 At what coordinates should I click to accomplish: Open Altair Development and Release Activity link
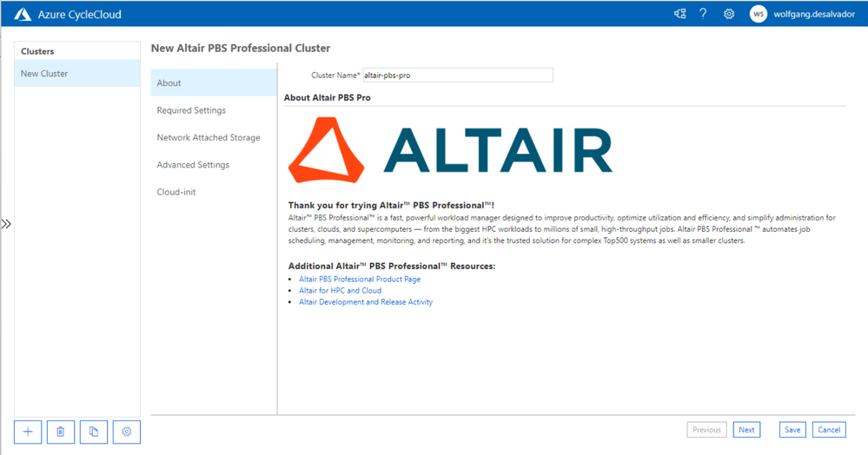366,301
